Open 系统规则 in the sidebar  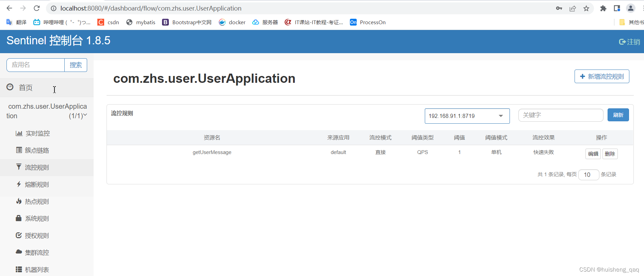coord(32,218)
